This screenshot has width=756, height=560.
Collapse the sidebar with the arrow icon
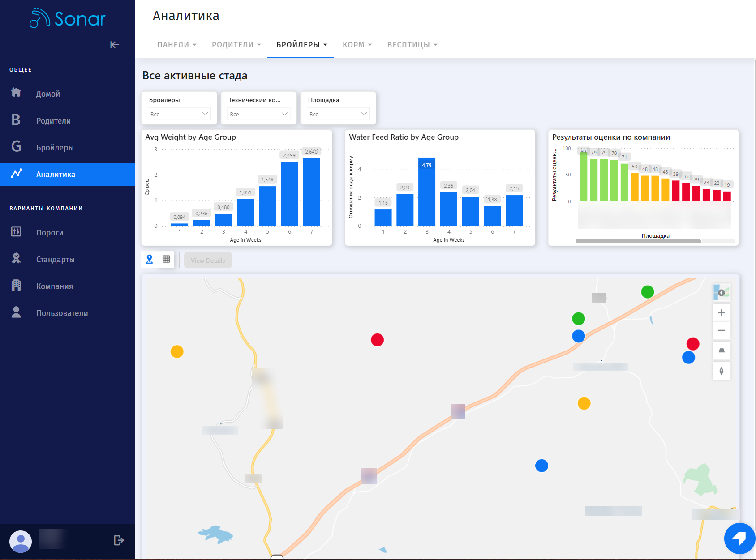click(115, 45)
